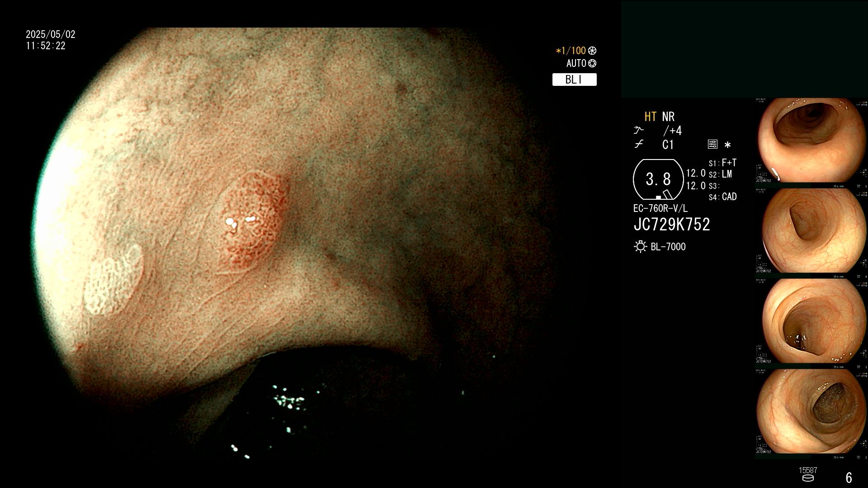
Task: Open the second colon lumen thumbnail
Action: click(811, 231)
